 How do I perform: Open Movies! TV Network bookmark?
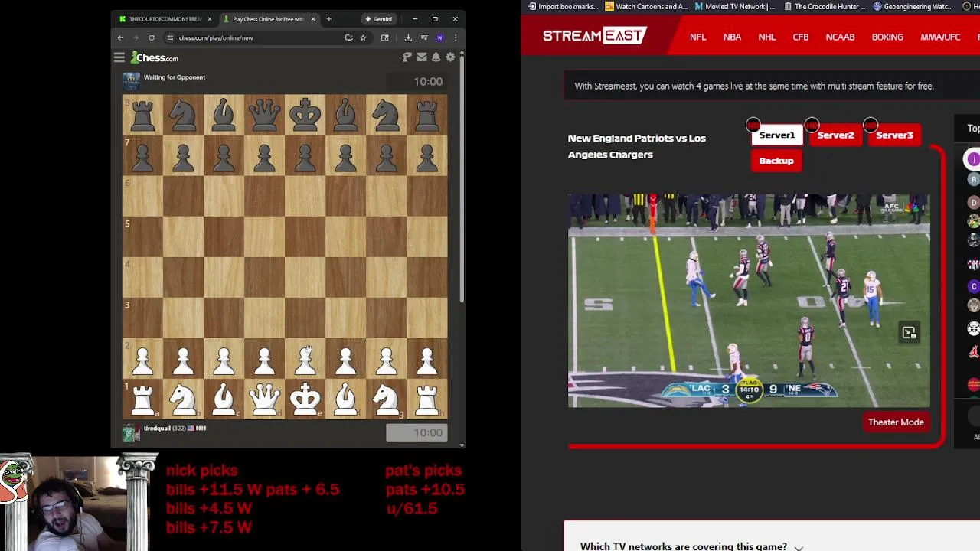point(734,6)
